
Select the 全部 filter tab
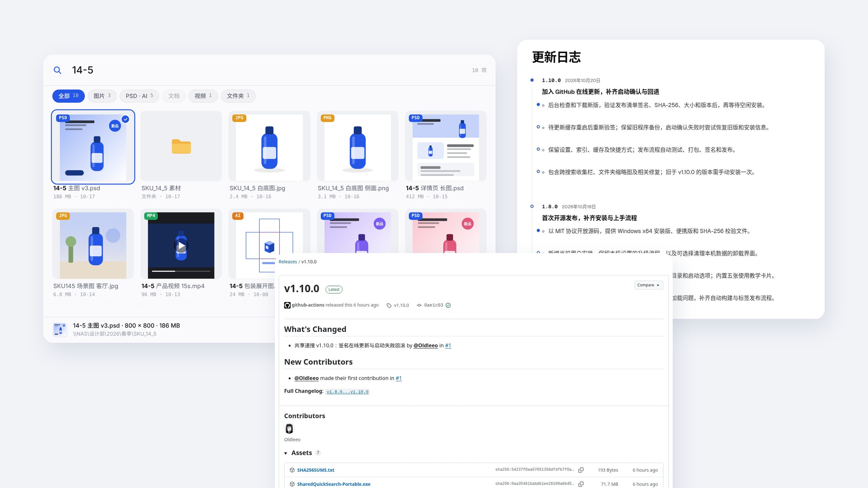(68, 96)
